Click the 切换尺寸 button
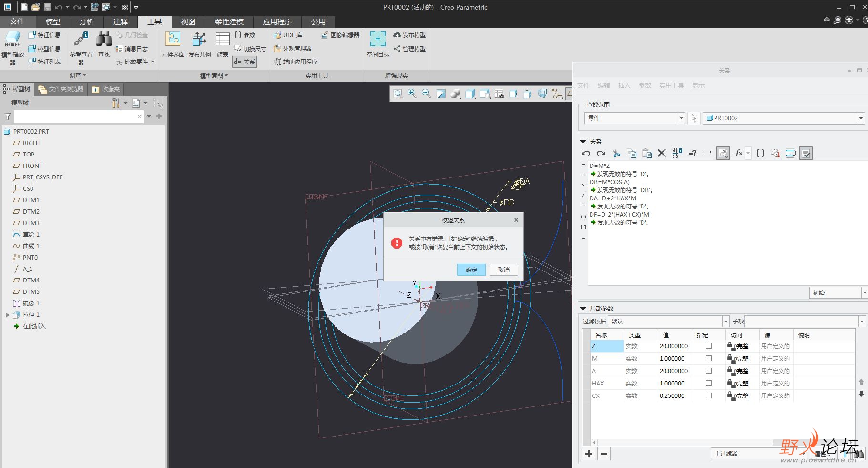The height and width of the screenshot is (468, 868). (250, 49)
